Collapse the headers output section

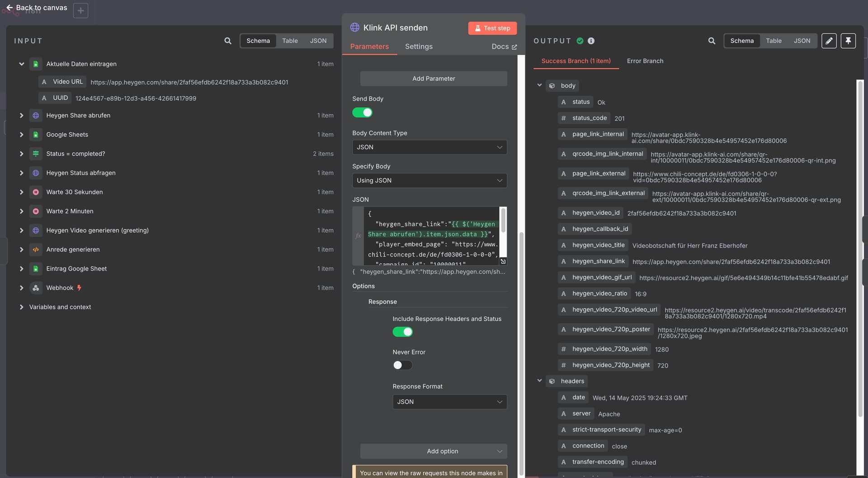pos(539,381)
